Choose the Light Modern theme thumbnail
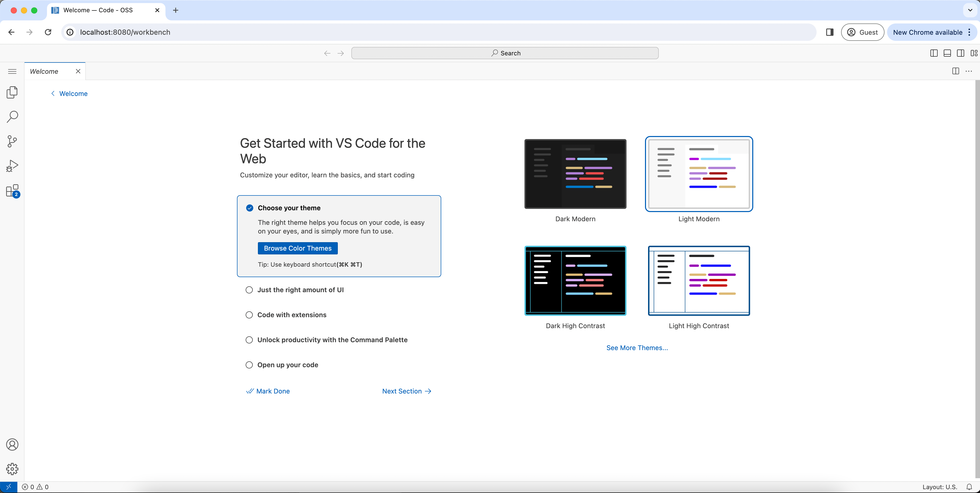Viewport: 980px width, 493px height. [x=699, y=174]
